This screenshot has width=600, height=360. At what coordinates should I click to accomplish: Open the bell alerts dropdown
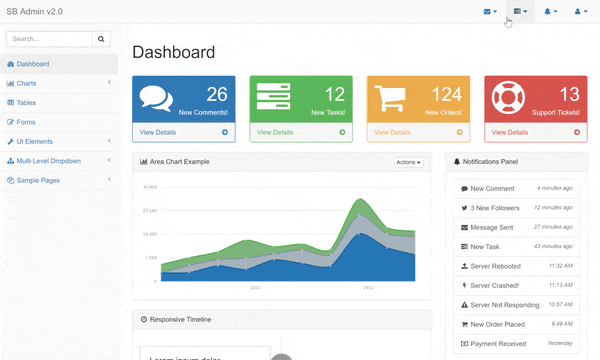pyautogui.click(x=550, y=11)
